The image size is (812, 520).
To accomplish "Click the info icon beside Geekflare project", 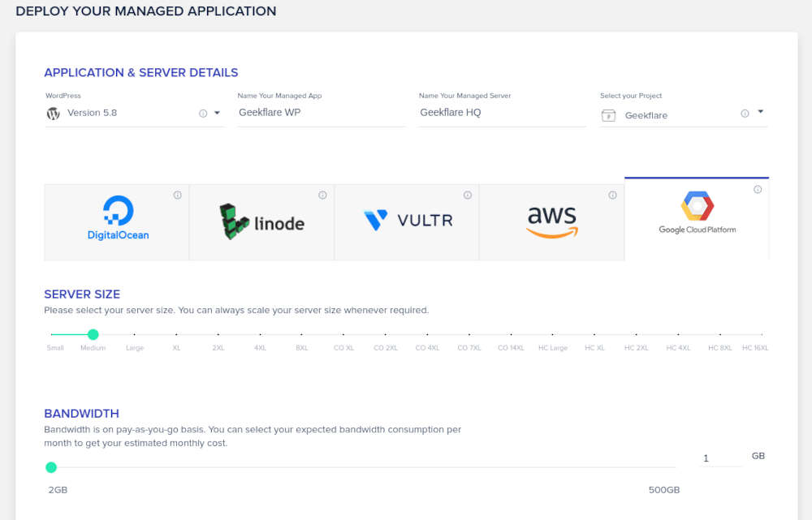I will (x=745, y=114).
